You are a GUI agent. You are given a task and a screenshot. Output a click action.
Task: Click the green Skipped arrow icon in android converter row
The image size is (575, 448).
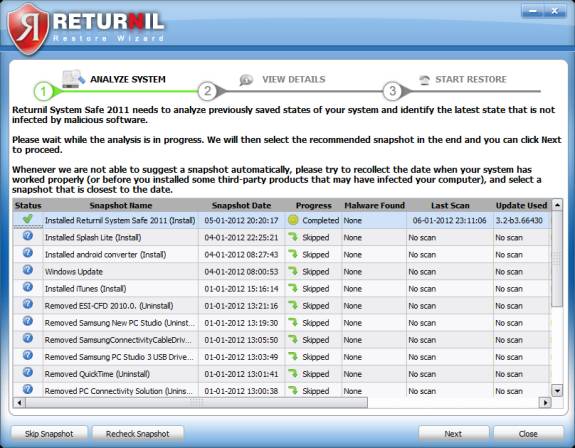coord(293,254)
